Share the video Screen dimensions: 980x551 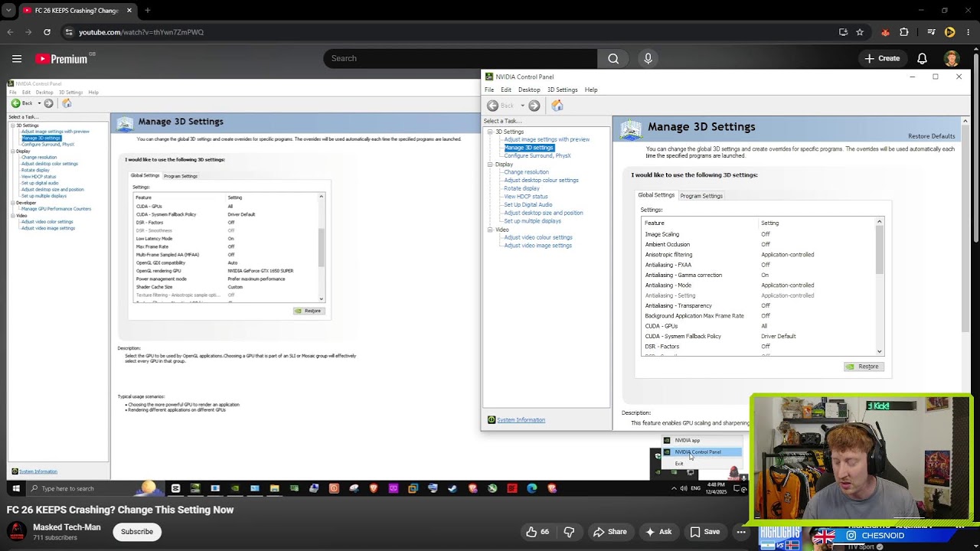(610, 532)
